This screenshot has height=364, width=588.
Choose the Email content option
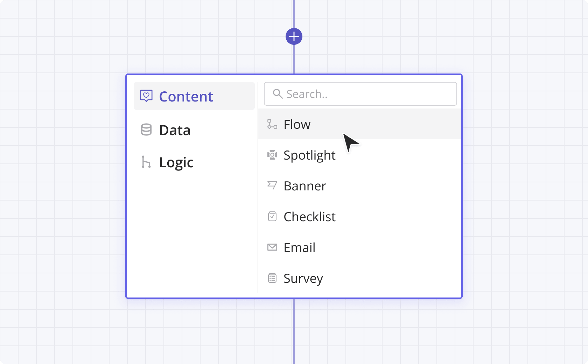[x=299, y=247]
